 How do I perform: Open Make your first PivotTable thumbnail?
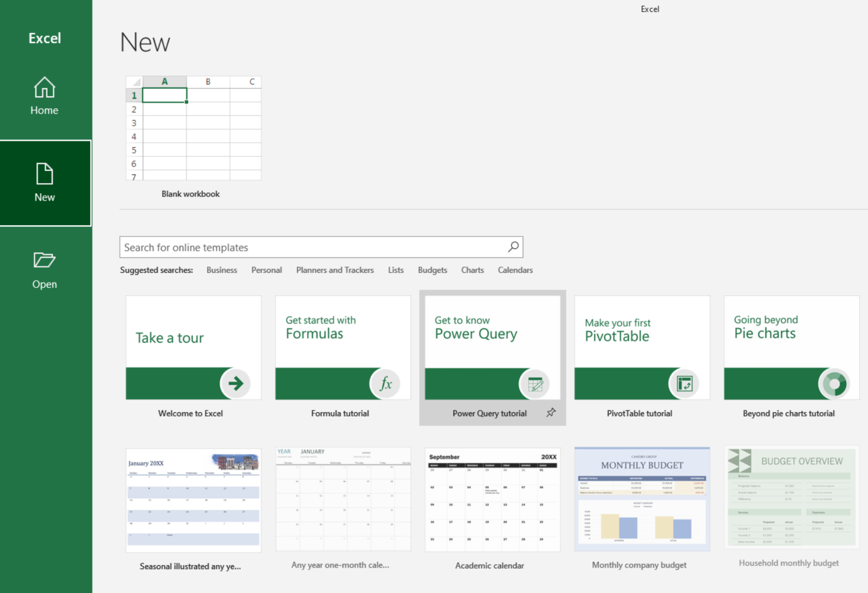[x=642, y=348]
